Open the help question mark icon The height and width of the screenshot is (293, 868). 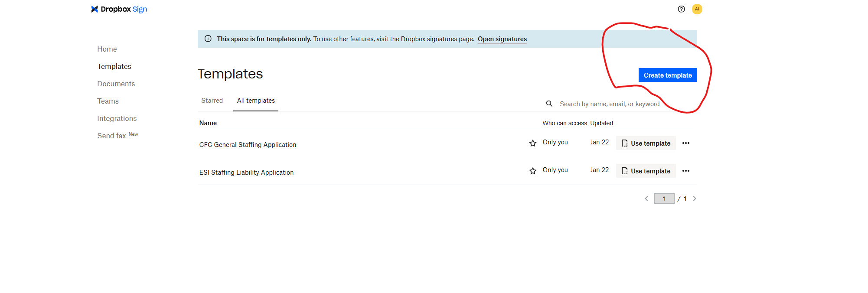[681, 9]
